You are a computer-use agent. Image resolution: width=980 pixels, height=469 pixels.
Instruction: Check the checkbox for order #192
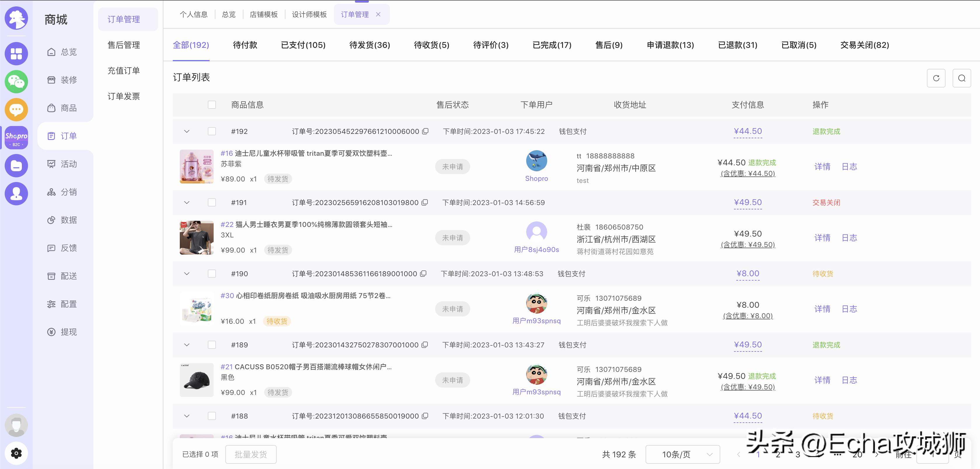point(212,131)
